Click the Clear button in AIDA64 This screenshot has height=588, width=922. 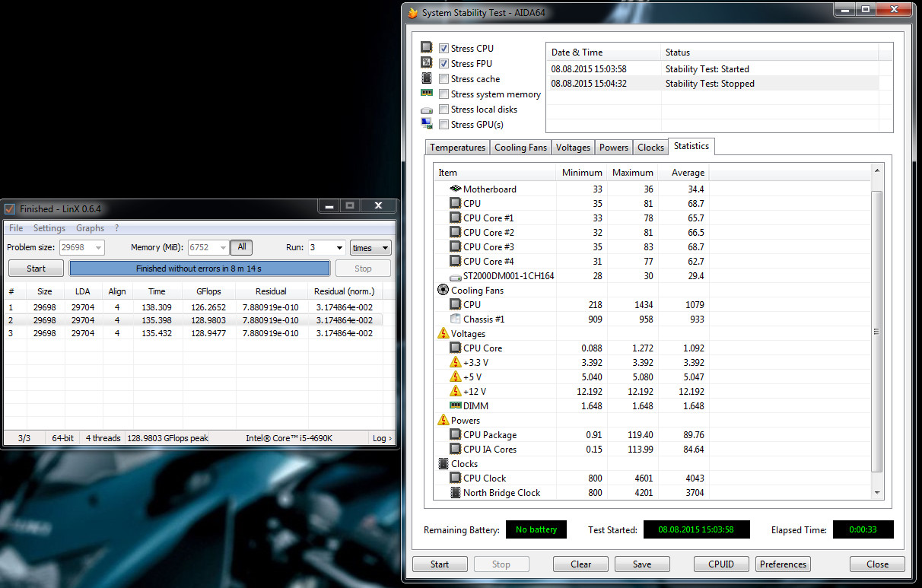[x=580, y=564]
